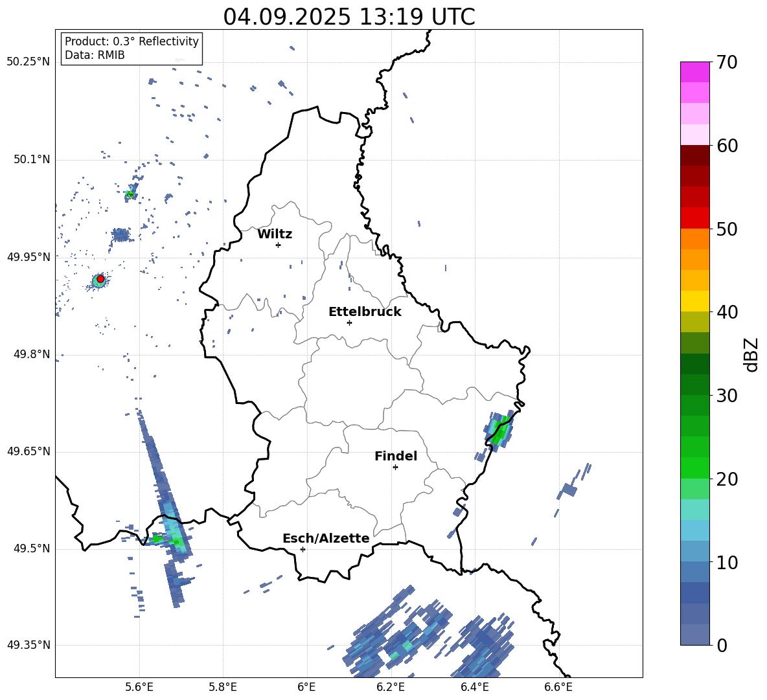This screenshot has width=767, height=700.
Task: Click the magenta top colorbar swatch
Action: 694,73
